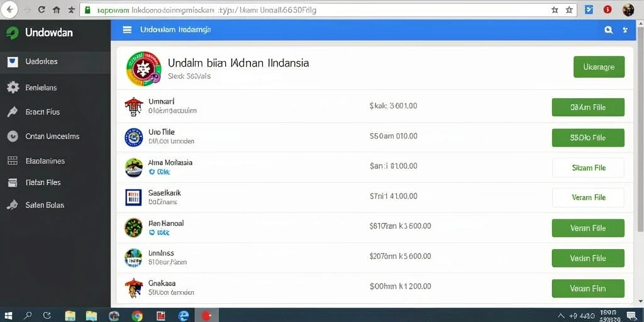Viewport: 644px width, 322px height.
Task: Click the green file button in the Uno Tille row
Action: 588,138
